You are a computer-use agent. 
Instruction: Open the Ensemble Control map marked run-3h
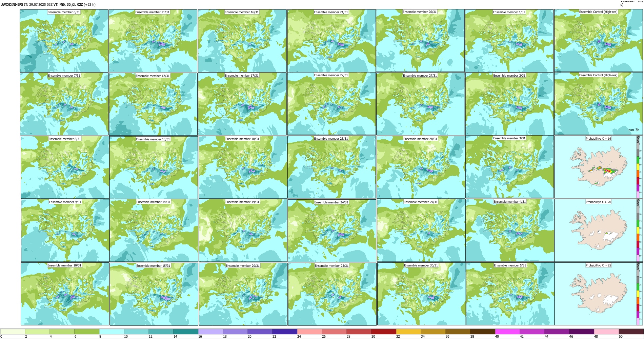point(599,104)
